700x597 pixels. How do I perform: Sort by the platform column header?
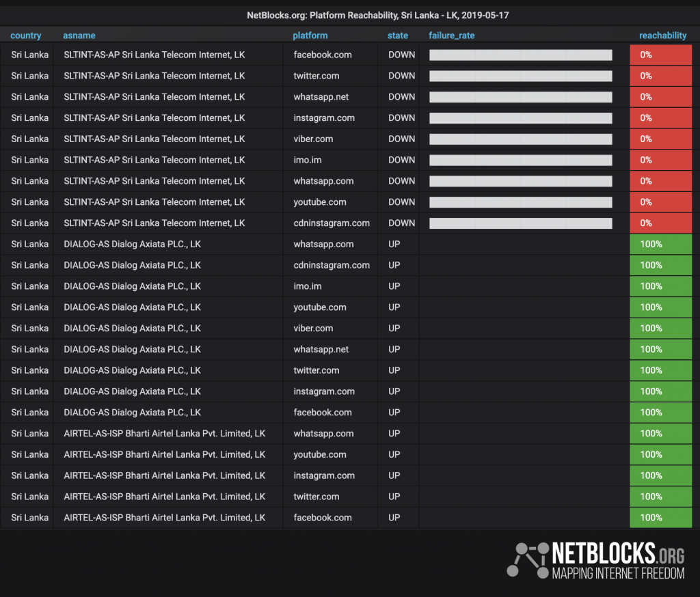pos(310,36)
